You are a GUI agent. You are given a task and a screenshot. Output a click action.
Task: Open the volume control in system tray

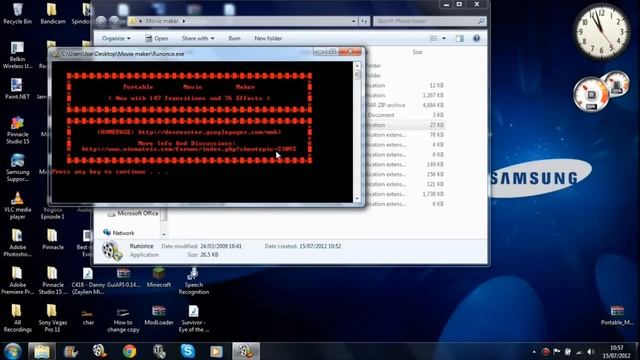click(x=591, y=351)
